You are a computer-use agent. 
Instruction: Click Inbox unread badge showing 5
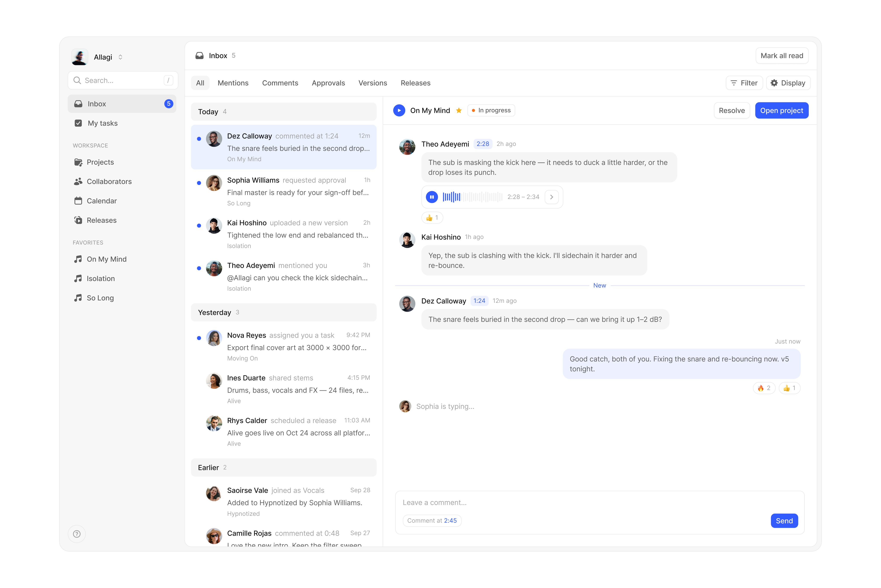click(x=169, y=104)
